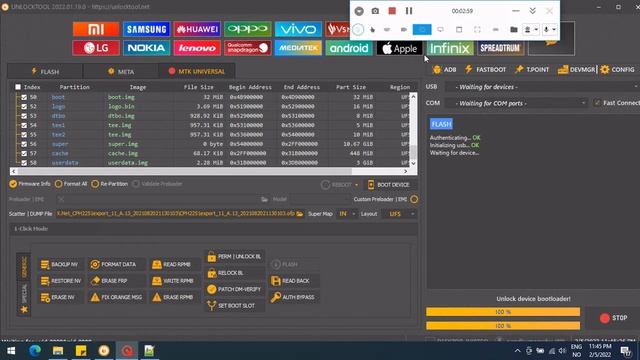Screen dimensions: 640x360
Task: Open Microsoft Edge from the taskbar
Action: click(35, 351)
